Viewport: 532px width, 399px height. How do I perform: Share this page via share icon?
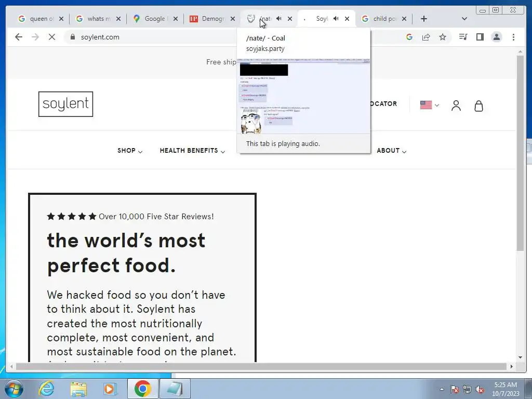[426, 37]
